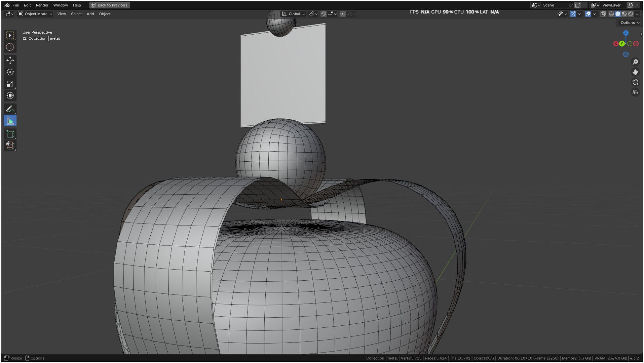This screenshot has width=644, height=363.
Task: Open the viewport View menu
Action: click(x=62, y=14)
